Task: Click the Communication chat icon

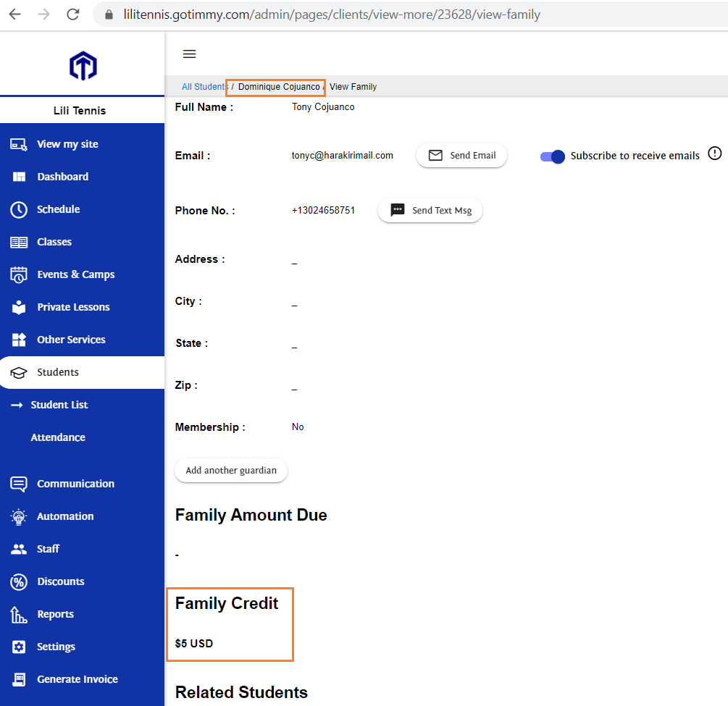Action: point(19,484)
